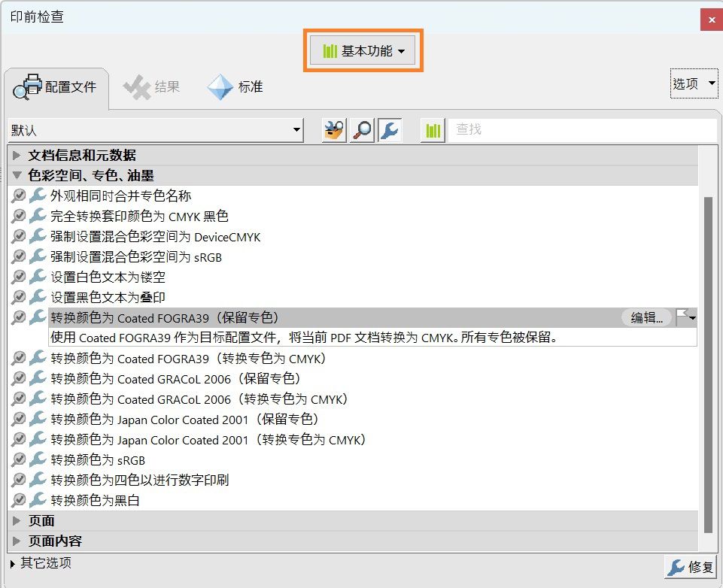
Task: Click wrench icon of 强制设置混合色彩空间为 sRGB
Action: click(x=38, y=256)
